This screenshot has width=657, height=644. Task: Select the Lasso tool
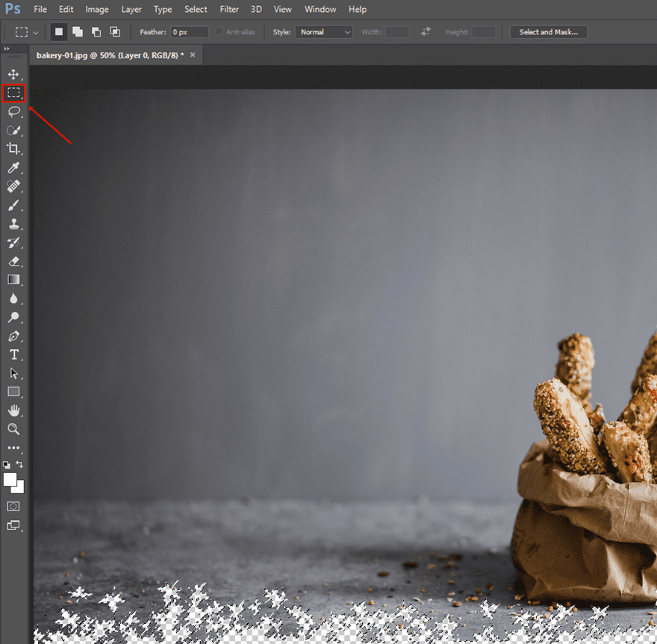(x=13, y=112)
